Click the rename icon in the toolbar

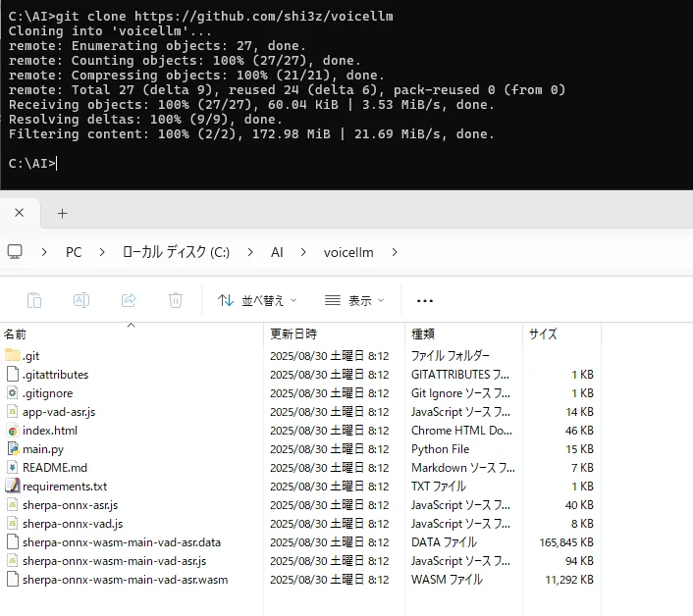pos(81,300)
